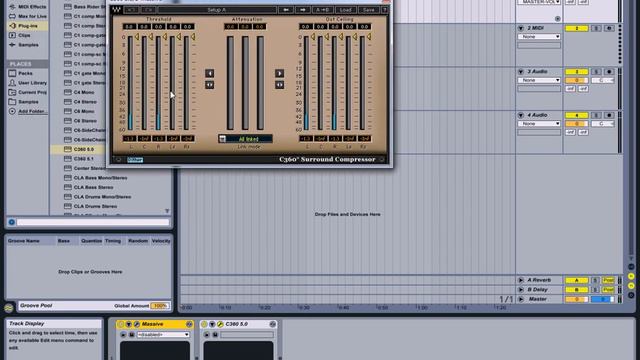This screenshot has width=640, height=360.
Task: Arm recording on the 3 Audio track
Action: pyautogui.click(x=609, y=72)
